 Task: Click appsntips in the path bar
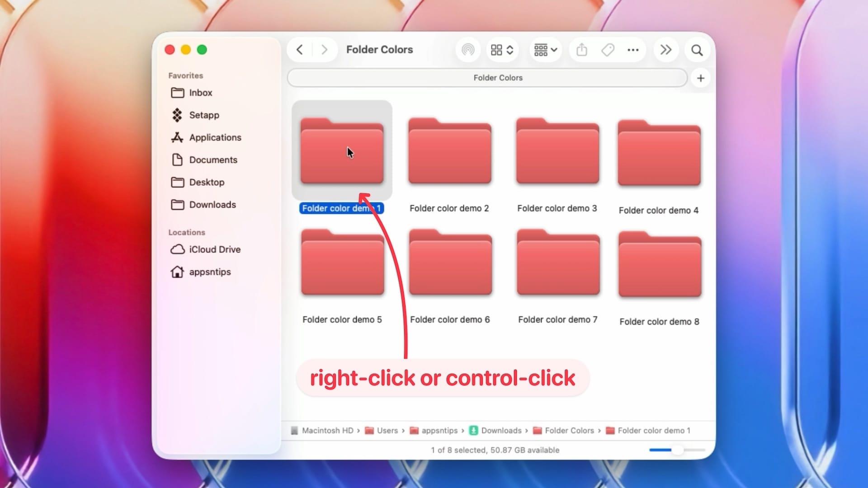434,431
